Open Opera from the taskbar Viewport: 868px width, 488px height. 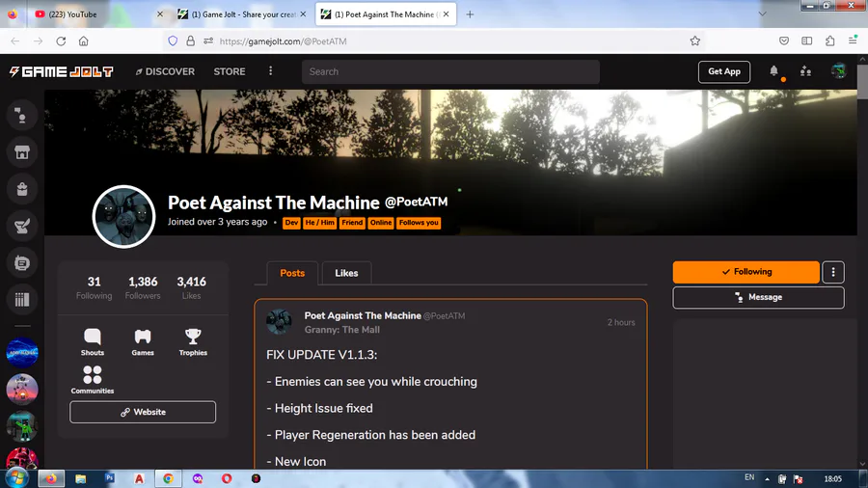227,478
